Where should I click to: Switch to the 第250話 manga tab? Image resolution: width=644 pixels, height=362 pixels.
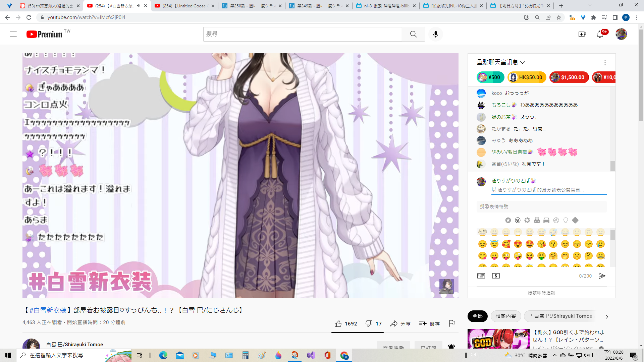pos(252,6)
